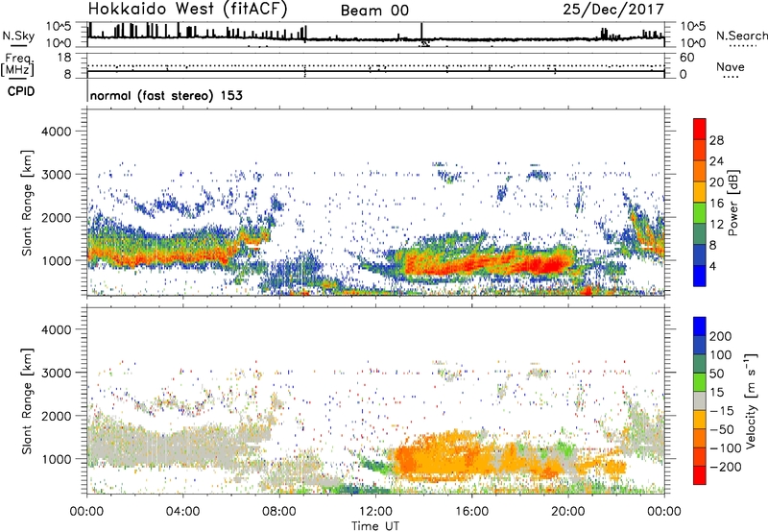Viewport: 768px width, 532px height.
Task: Select the "-200" label on the Velocity scale
Action: tap(726, 467)
